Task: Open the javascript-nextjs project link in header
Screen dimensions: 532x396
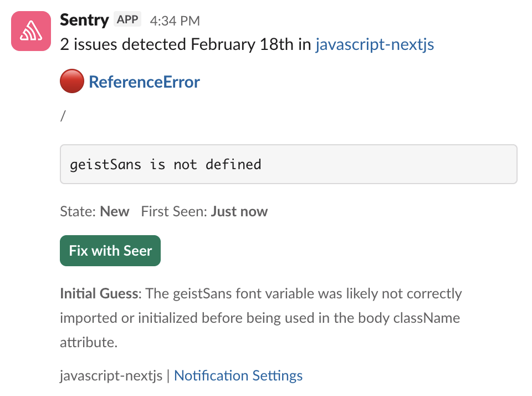Action: (375, 44)
